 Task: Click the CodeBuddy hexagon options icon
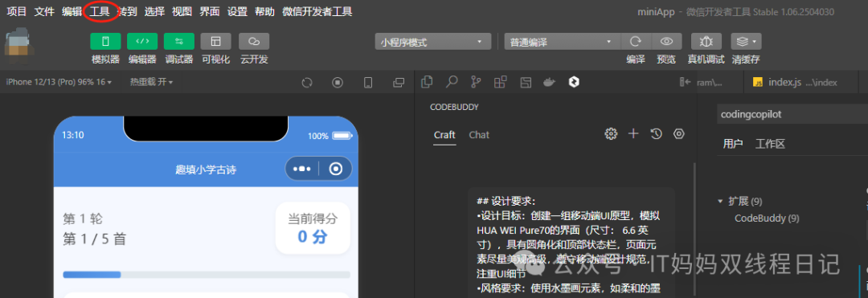click(x=679, y=134)
